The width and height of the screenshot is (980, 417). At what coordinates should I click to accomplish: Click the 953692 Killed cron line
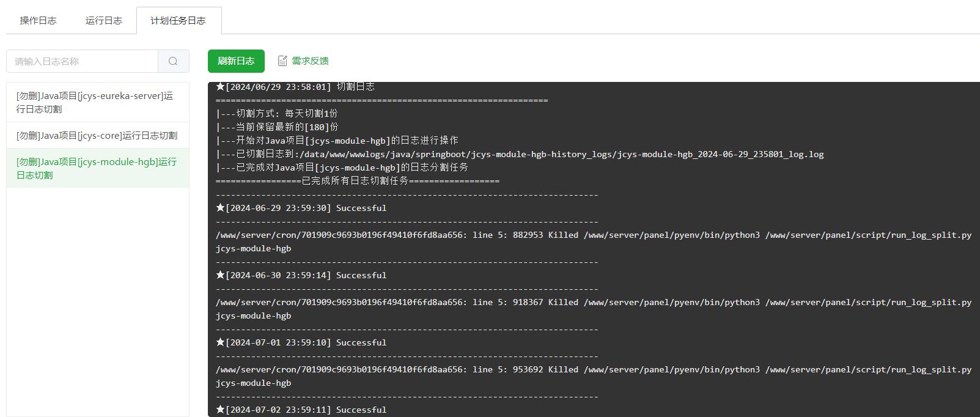(594, 376)
